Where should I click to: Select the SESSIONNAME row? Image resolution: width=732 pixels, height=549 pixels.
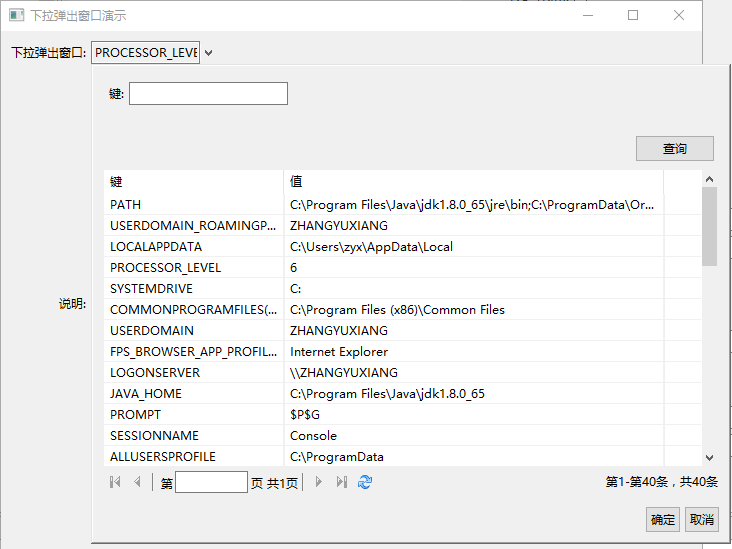coord(402,436)
